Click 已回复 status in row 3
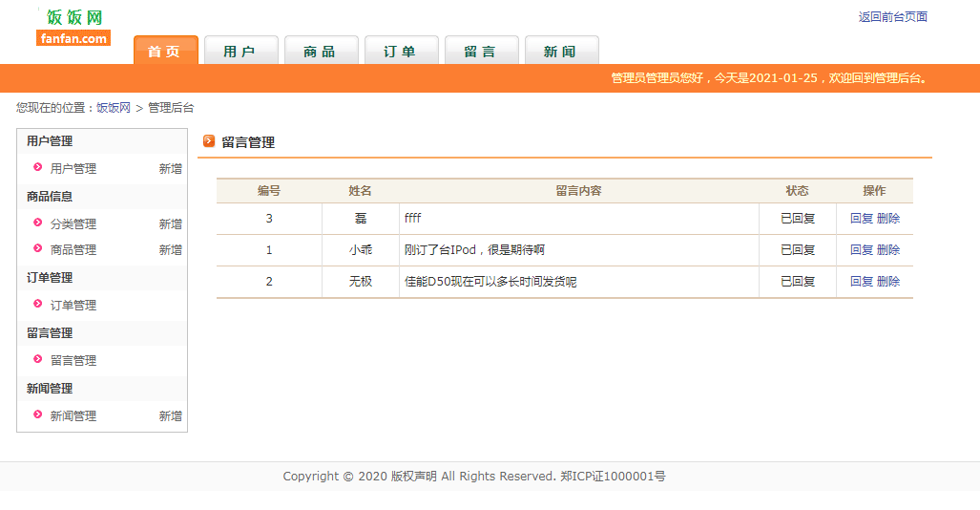 tap(798, 219)
